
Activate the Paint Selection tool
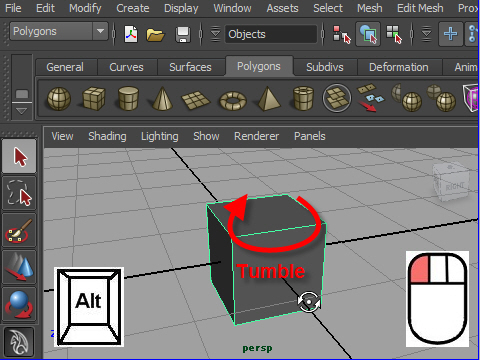pyautogui.click(x=19, y=231)
